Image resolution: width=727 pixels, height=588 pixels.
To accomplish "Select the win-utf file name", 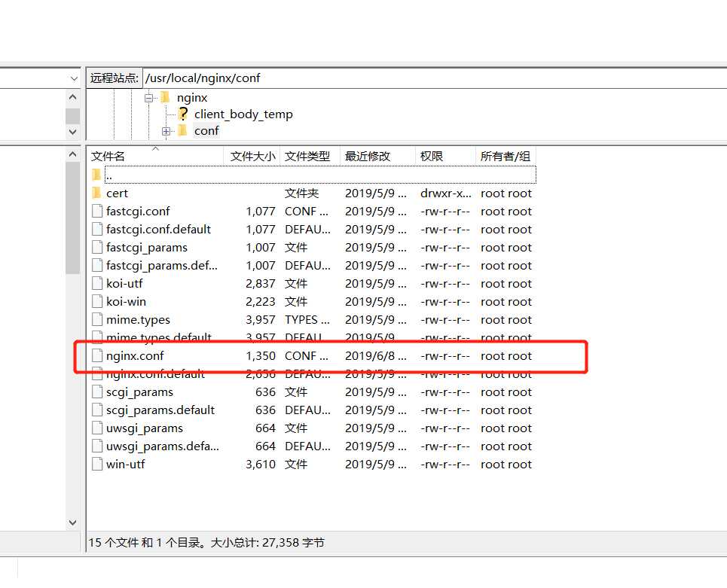I will (126, 465).
